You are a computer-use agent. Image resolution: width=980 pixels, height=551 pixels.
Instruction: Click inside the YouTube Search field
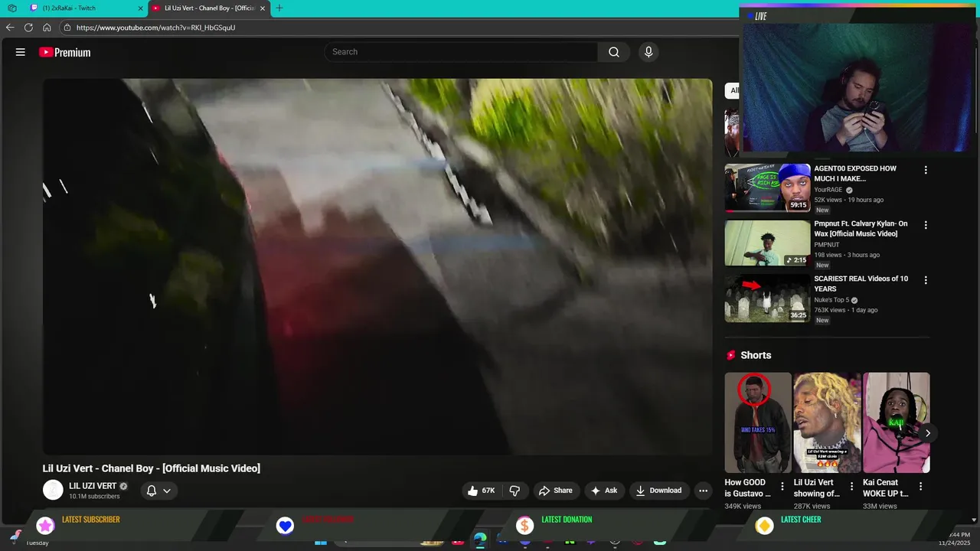[461, 52]
